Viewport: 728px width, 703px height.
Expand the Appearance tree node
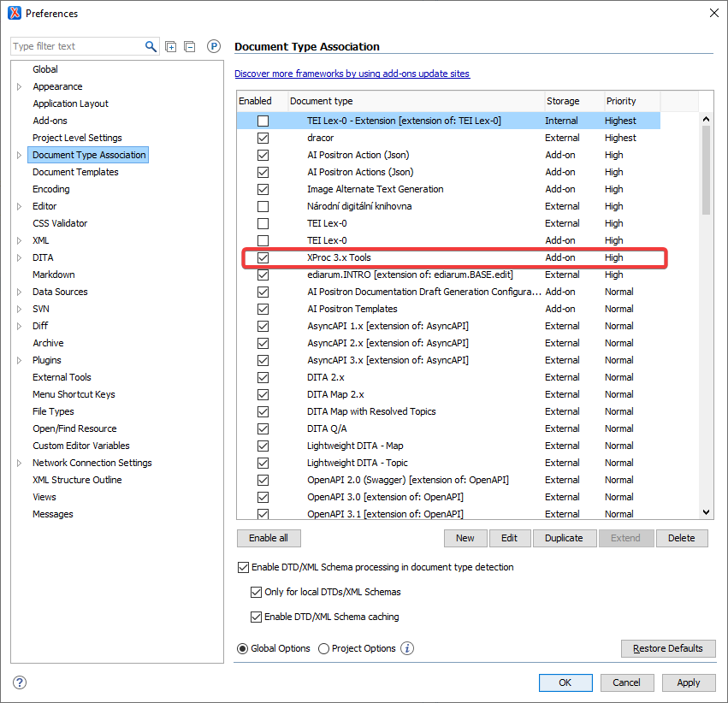point(19,86)
